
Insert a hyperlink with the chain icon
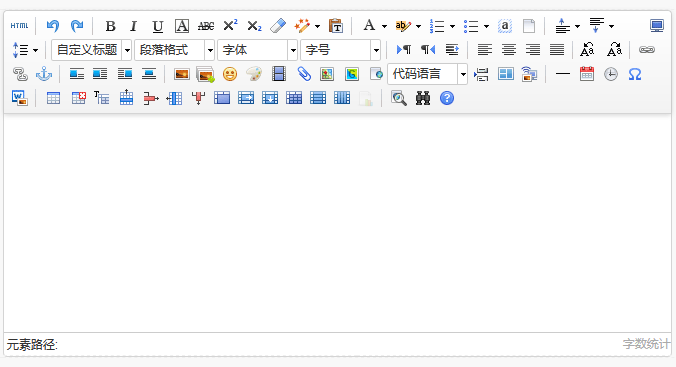pos(647,50)
